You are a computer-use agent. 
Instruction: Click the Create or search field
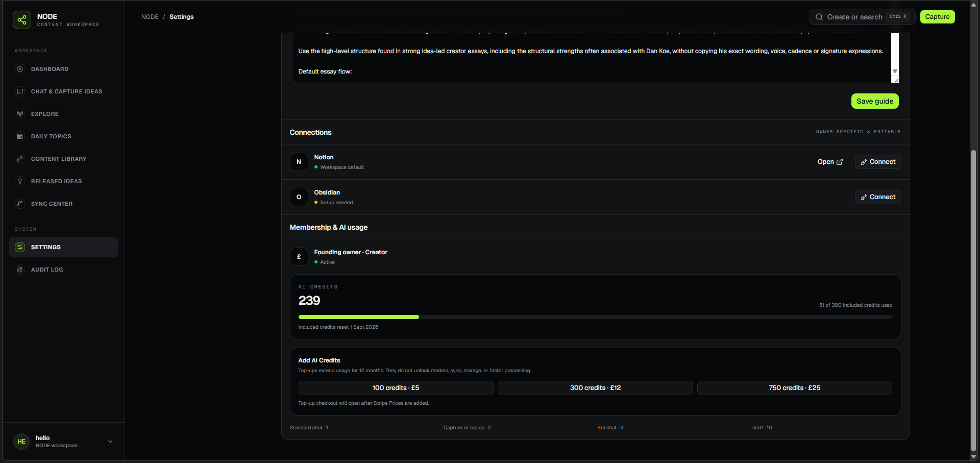coord(862,17)
